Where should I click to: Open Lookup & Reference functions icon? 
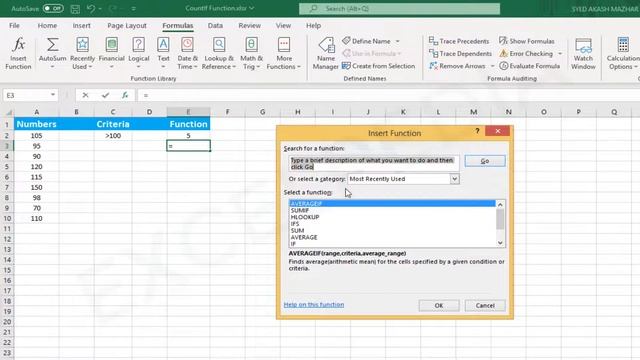[x=219, y=44]
